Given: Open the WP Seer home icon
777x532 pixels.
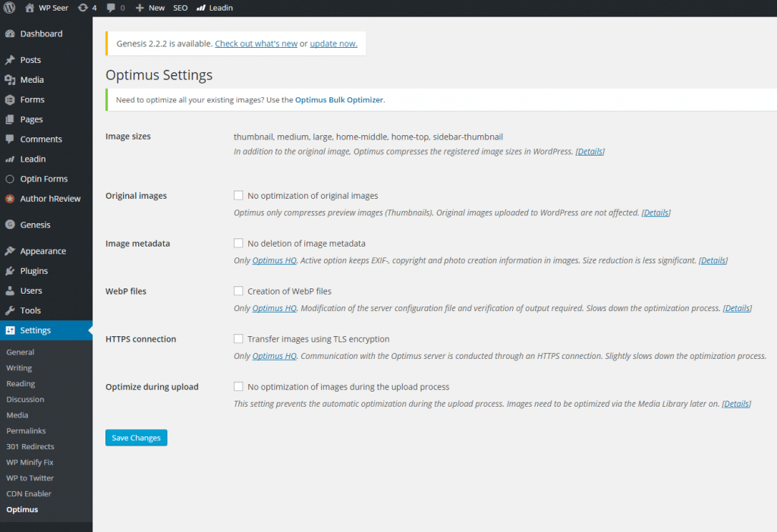Looking at the screenshot, I should 30,8.
